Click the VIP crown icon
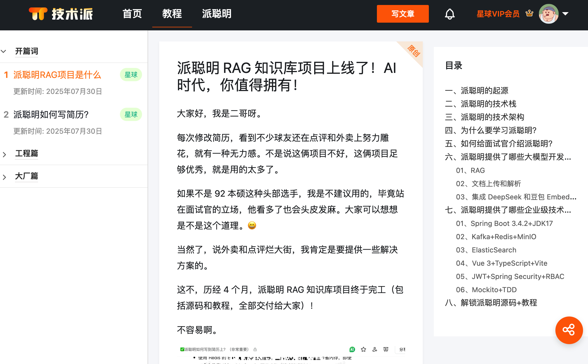This screenshot has width=588, height=364. (529, 13)
